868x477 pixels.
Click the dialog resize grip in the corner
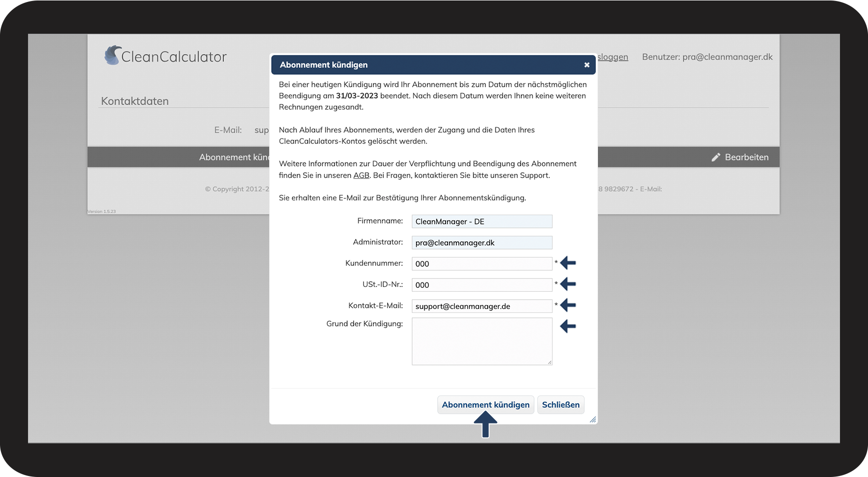[593, 420]
